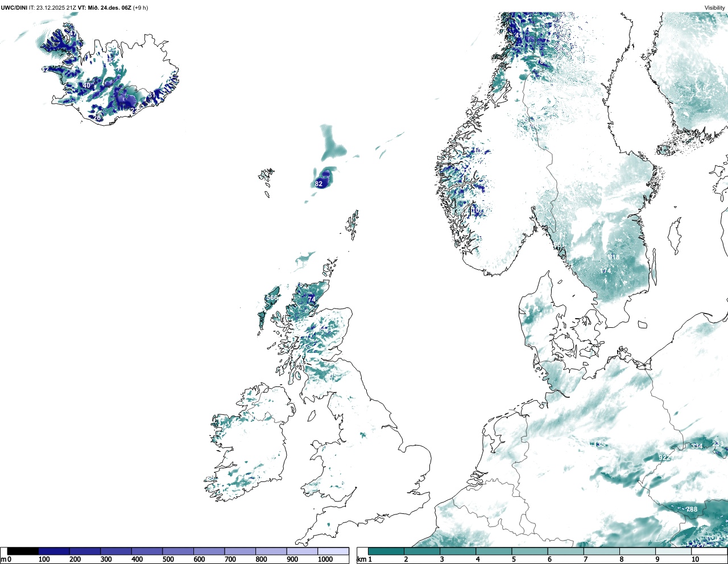Click the 'Visibility' title in the corner
Screen dimensions: 728x564
[x=715, y=7]
